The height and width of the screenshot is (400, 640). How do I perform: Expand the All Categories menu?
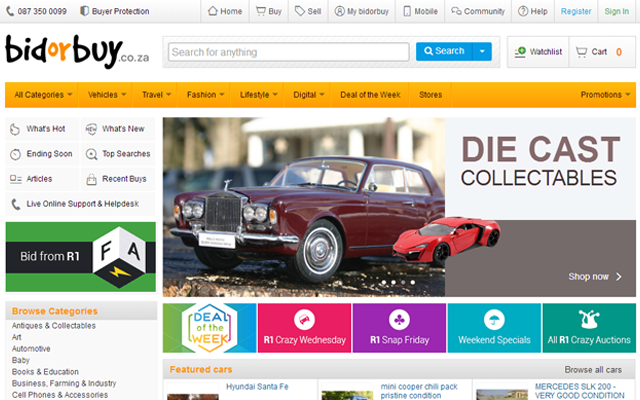pos(43,95)
